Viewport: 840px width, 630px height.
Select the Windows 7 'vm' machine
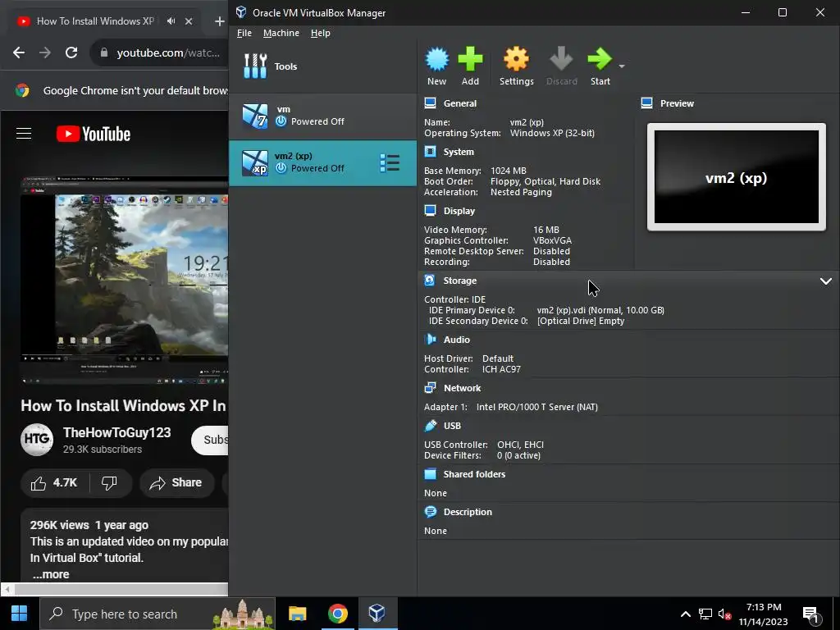(x=322, y=116)
